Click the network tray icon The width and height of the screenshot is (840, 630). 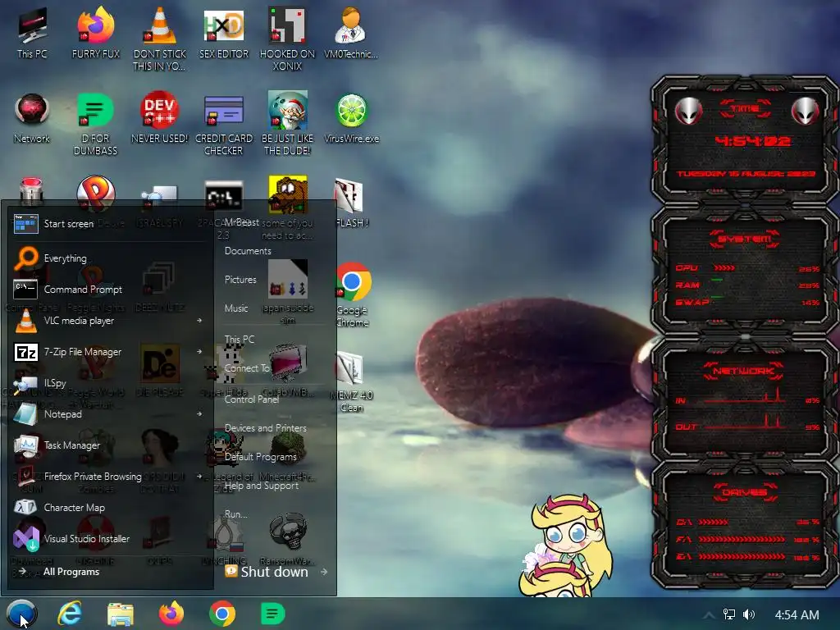coord(729,614)
